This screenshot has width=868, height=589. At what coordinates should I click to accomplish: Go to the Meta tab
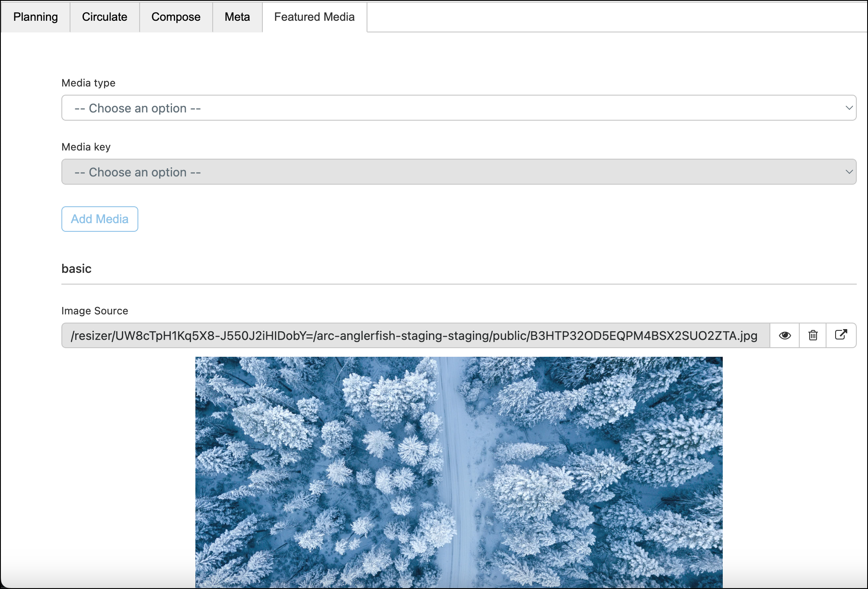tap(237, 17)
